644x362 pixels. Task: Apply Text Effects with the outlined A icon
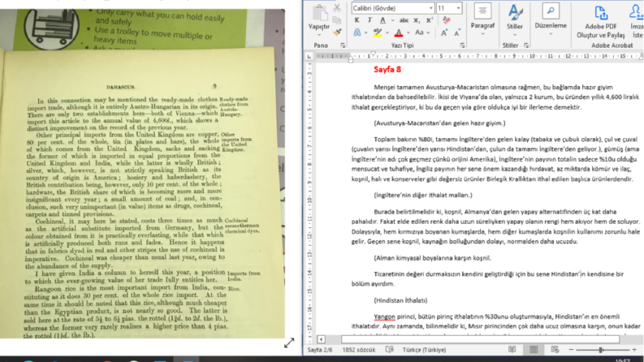(x=357, y=32)
